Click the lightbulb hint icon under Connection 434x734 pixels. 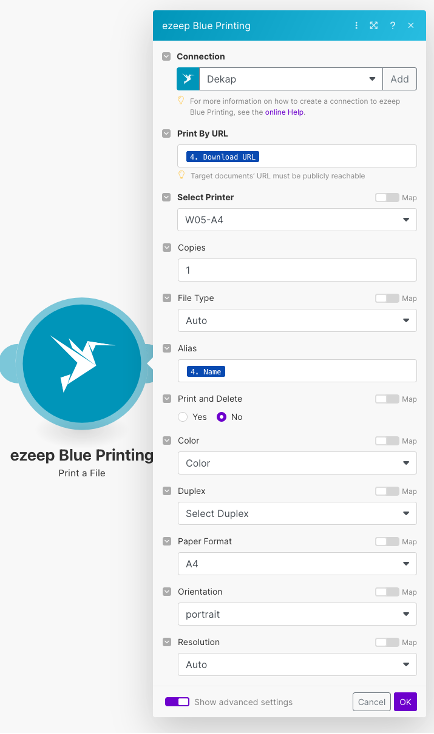point(181,101)
